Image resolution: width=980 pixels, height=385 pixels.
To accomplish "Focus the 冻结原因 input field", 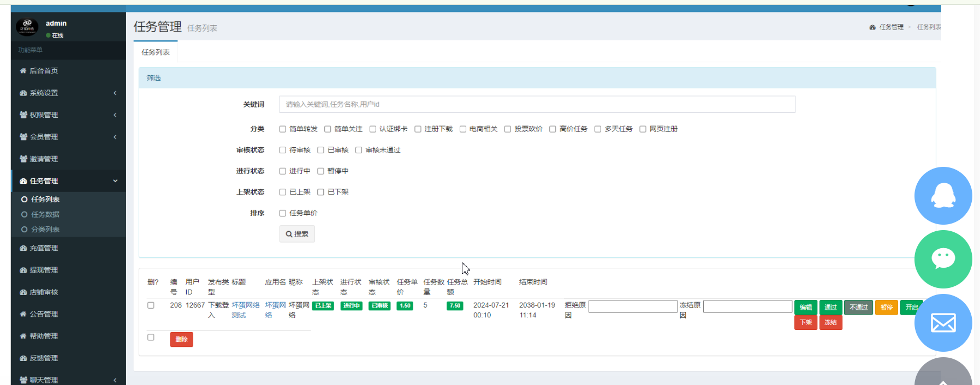I will (747, 306).
